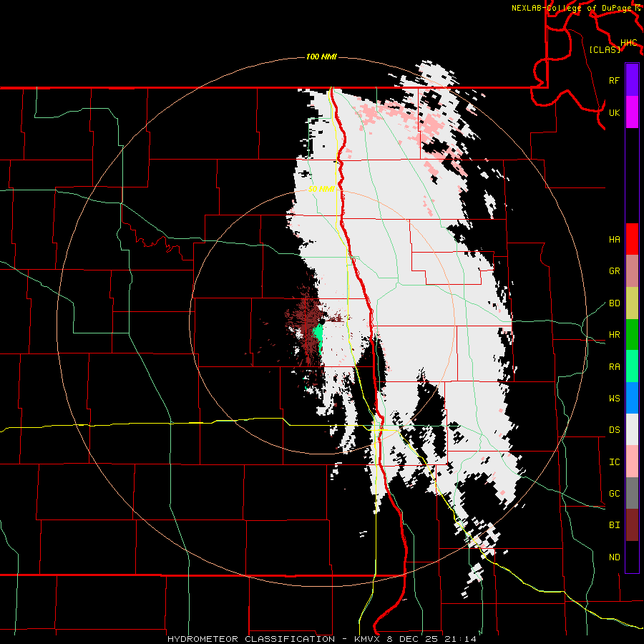The image size is (644, 644).
Task: Click the RA legend label
Action: (614, 367)
